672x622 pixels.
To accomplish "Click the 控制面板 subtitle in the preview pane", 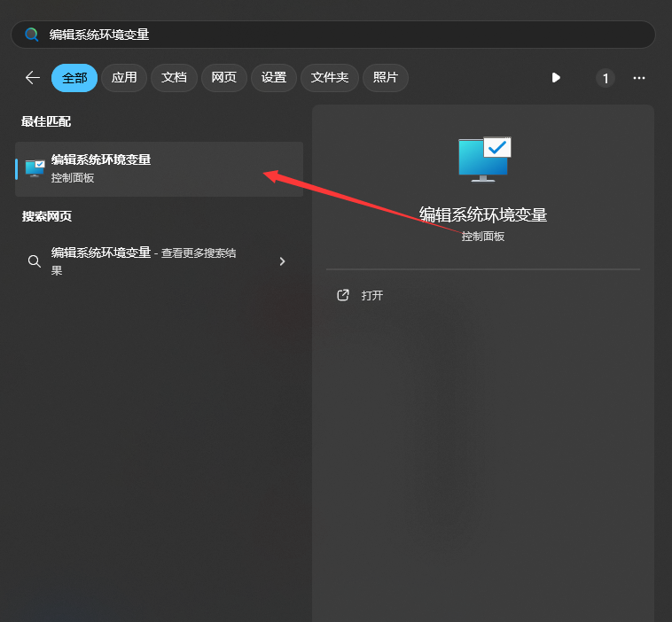I will (483, 237).
